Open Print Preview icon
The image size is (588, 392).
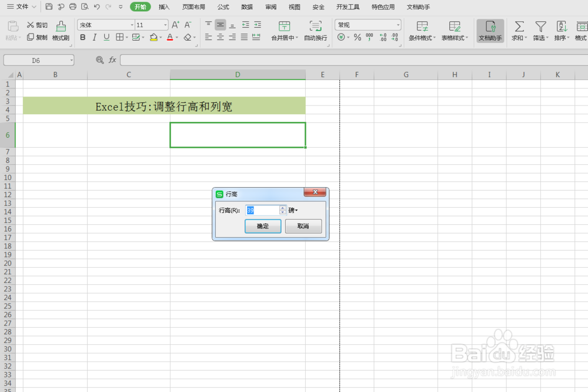pos(85,6)
